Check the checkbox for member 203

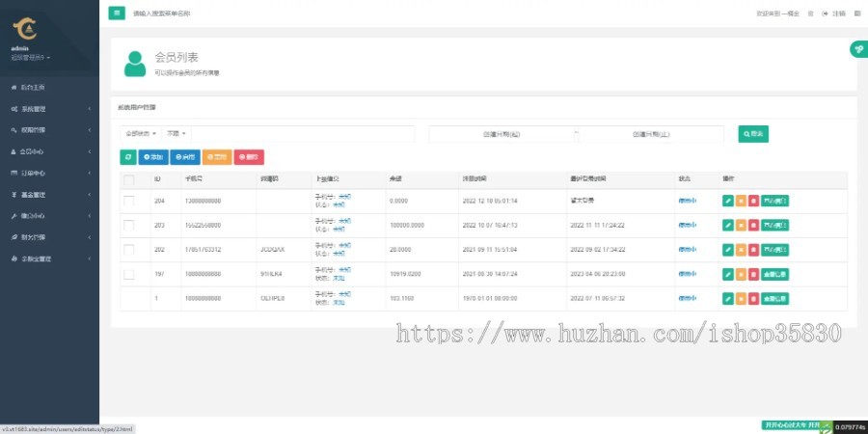129,226
